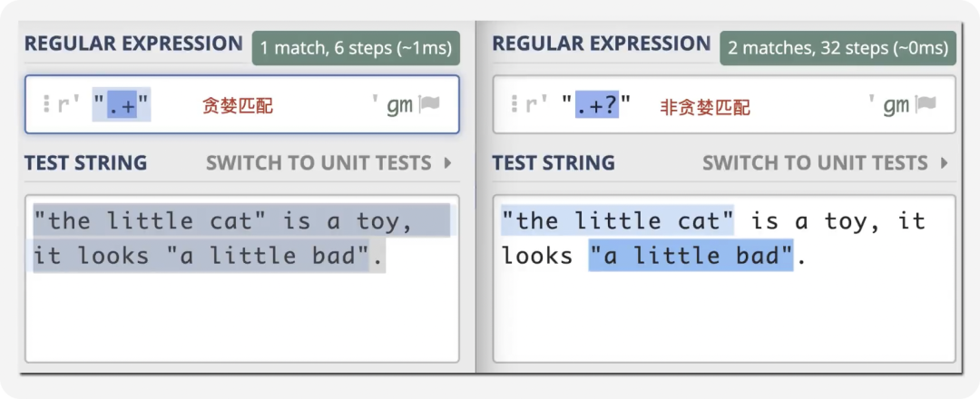Viewport: 980px width, 399px height.
Task: Click the delimiter dots icon before the ".+?" pattern
Action: pos(514,105)
